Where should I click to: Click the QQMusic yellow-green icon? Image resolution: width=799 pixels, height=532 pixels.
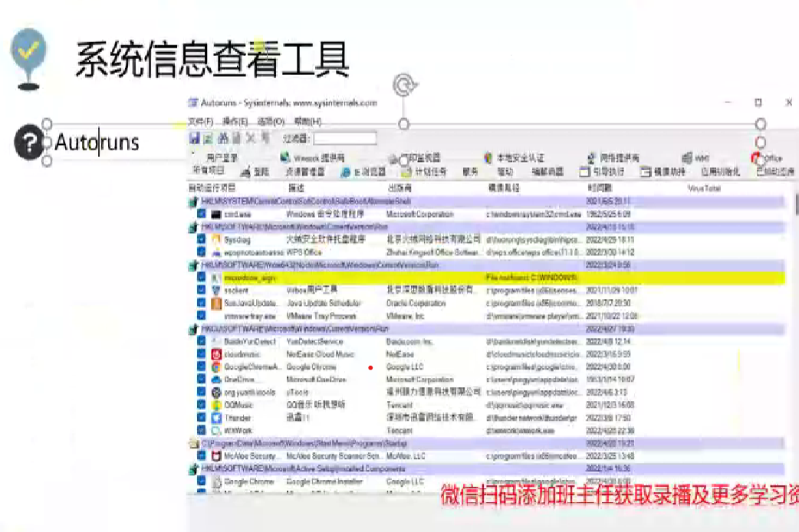216,405
